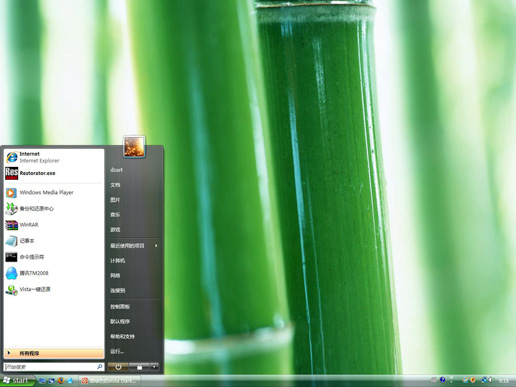Click the start button on the taskbar
The image size is (516, 387).
point(17,380)
